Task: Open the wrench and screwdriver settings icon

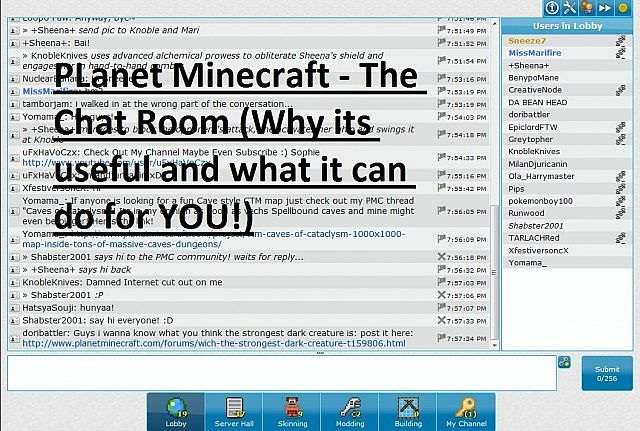Action: point(570,8)
